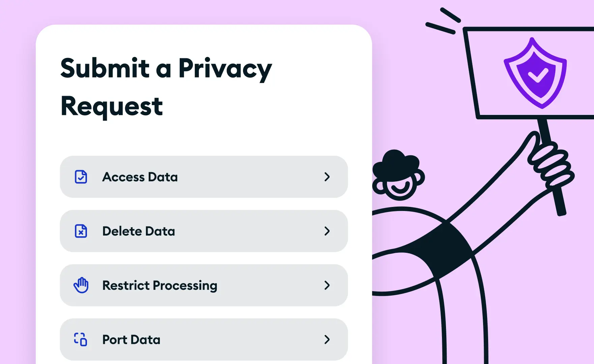This screenshot has height=364, width=594.
Task: Click the Access Data document-check icon
Action: pos(80,177)
